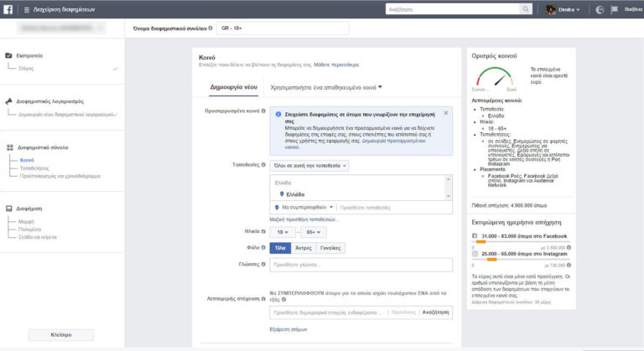Image resolution: width=644 pixels, height=351 pixels.
Task: Focus the Αναζήτηση search field
Action: 453,9
